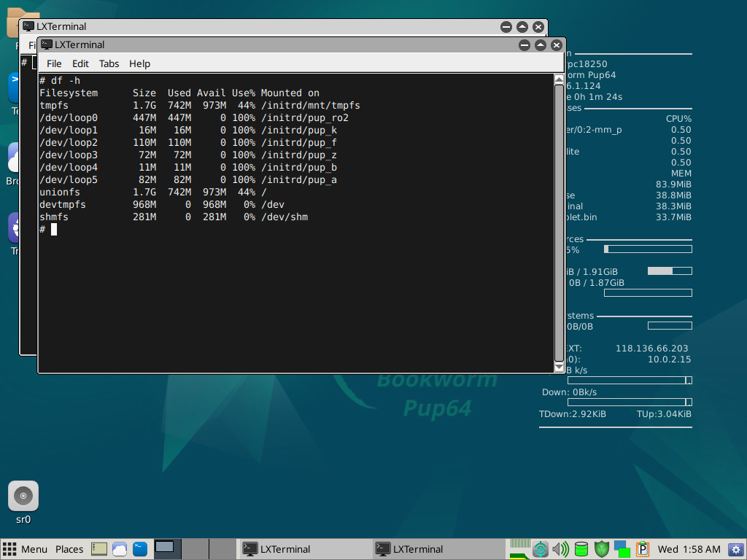Click the terminal scrollbar up arrow
Screen dimensions: 747x560
tap(560, 79)
